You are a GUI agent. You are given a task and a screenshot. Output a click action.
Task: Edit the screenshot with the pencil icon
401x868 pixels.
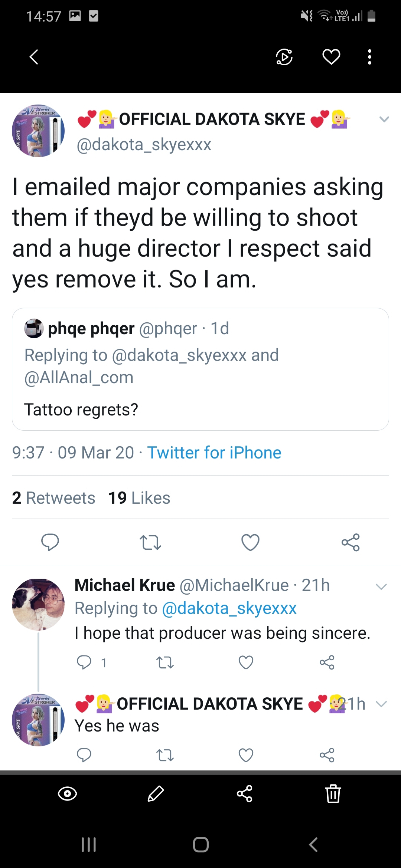pyautogui.click(x=156, y=794)
